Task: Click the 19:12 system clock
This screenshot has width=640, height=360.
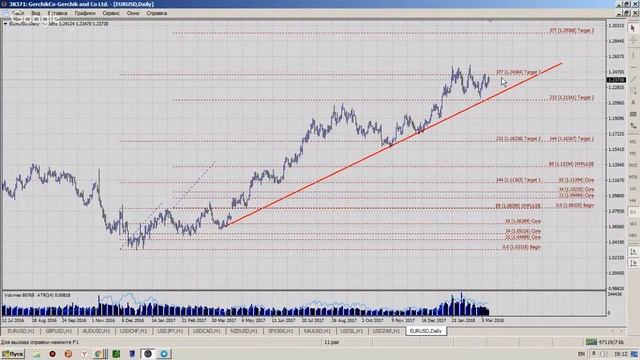Action: [x=621, y=354]
